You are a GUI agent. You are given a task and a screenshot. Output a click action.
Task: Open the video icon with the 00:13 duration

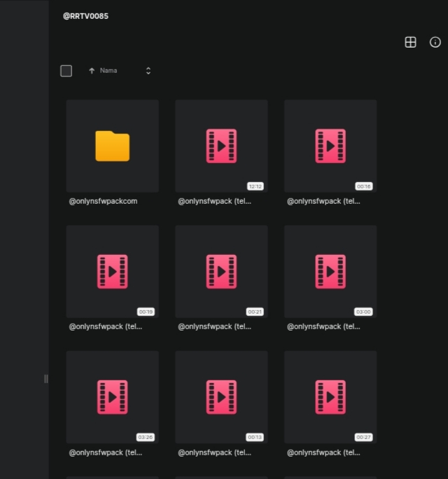[x=221, y=397]
